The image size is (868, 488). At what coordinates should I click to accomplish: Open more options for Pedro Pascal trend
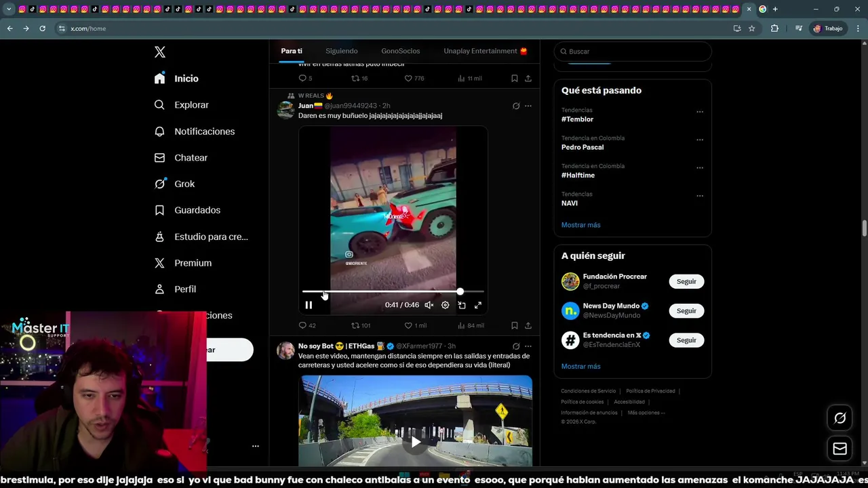[x=700, y=140]
